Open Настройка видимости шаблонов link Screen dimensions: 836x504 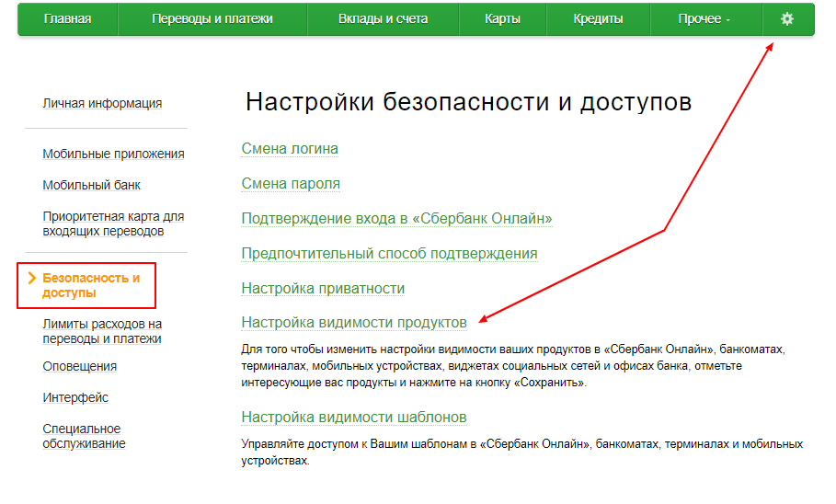[353, 418]
